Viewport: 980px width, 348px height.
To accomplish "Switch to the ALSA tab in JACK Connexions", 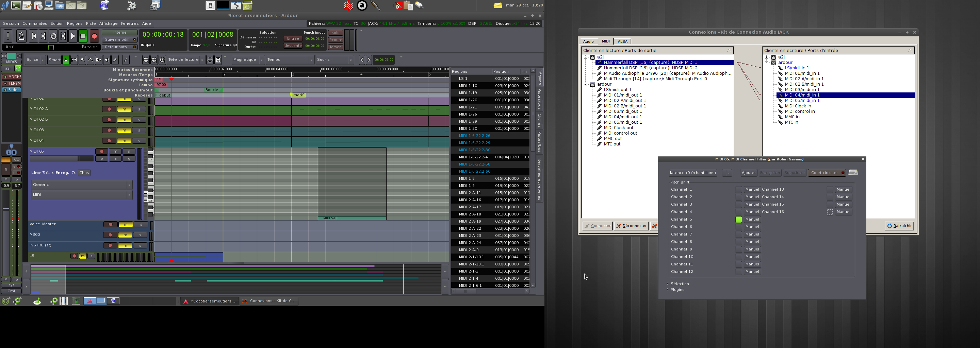I will tap(623, 41).
